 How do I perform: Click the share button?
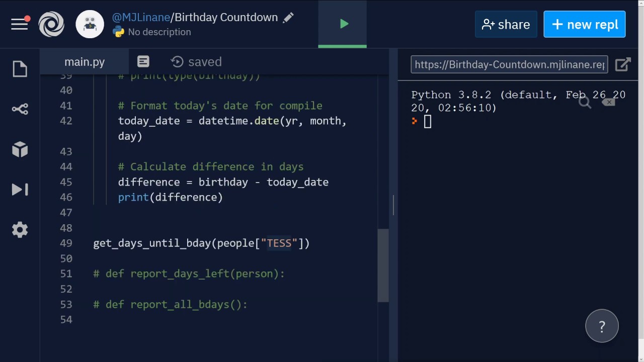click(506, 24)
